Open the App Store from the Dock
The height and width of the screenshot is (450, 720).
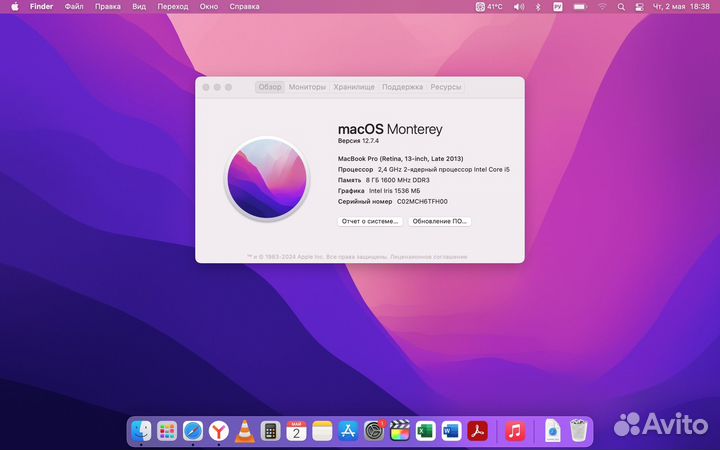tap(348, 431)
